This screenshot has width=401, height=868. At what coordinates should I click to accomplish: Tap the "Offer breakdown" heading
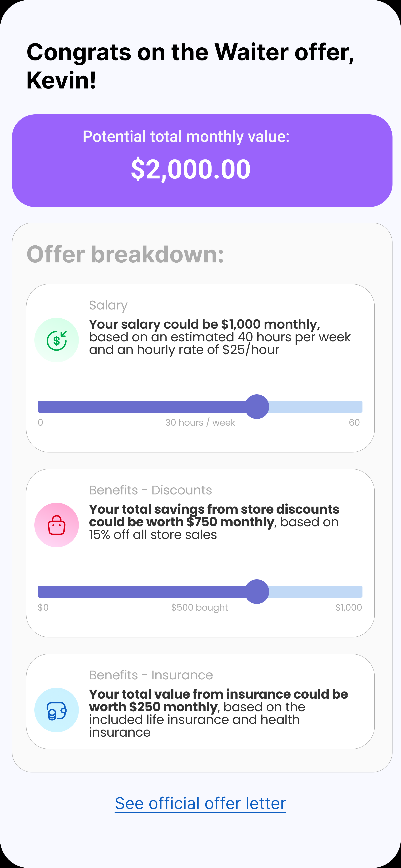point(125,254)
